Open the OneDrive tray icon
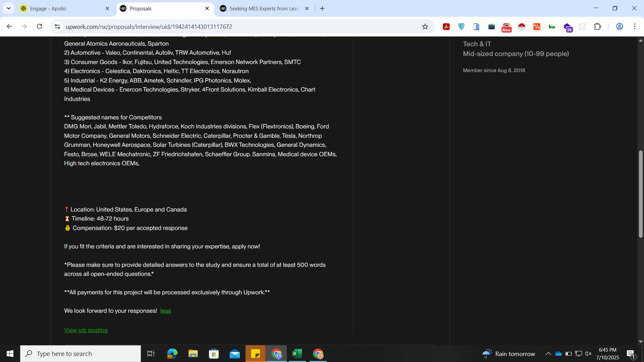This screenshot has height=362, width=644. pos(558,354)
